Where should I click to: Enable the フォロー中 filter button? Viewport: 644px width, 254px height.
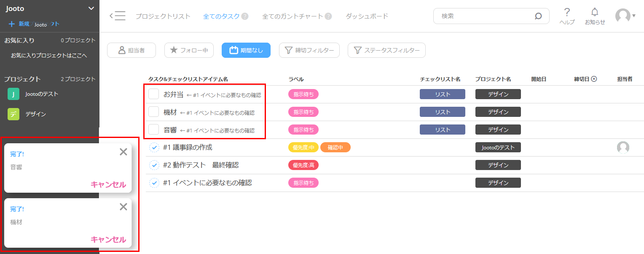point(188,50)
